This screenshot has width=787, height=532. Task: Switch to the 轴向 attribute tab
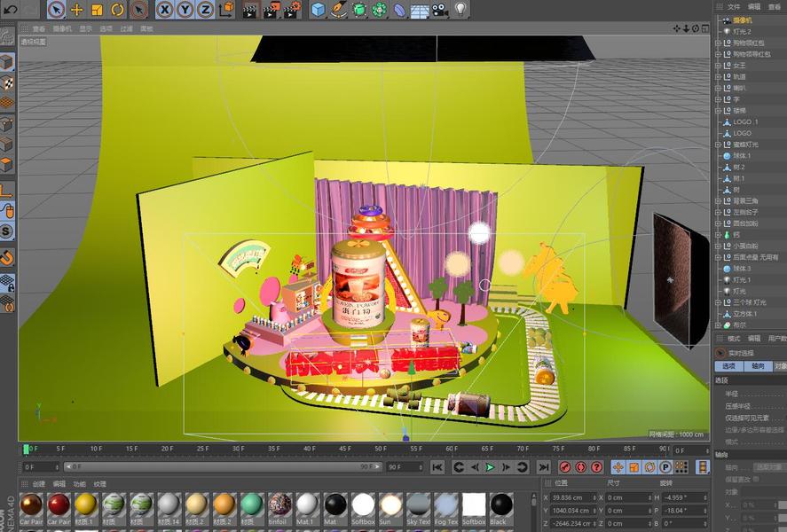coord(758,366)
